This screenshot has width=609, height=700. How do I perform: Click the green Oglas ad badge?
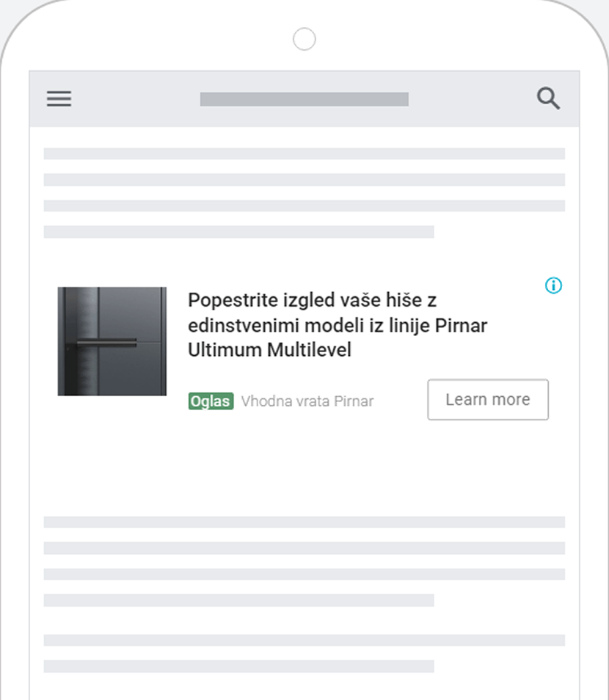point(211,401)
